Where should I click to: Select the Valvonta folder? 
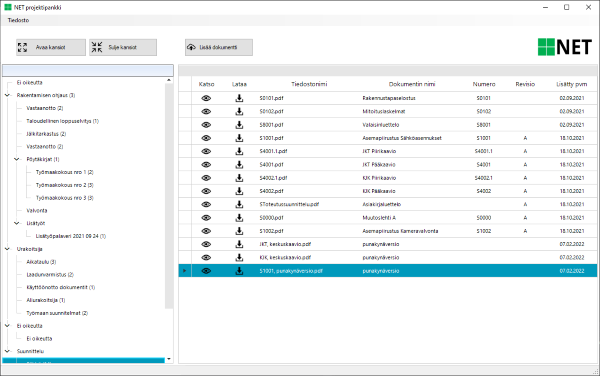pos(37,211)
